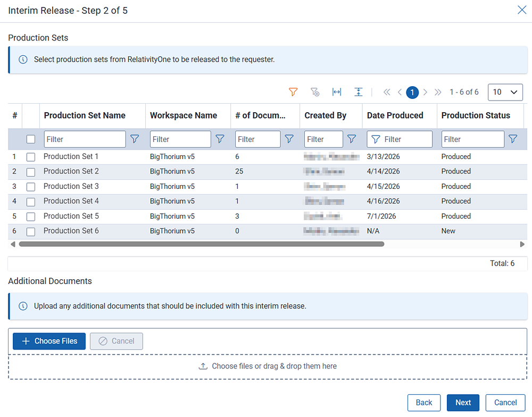This screenshot has width=532, height=417.
Task: Close the Interim Release dialog with X
Action: tap(522, 10)
